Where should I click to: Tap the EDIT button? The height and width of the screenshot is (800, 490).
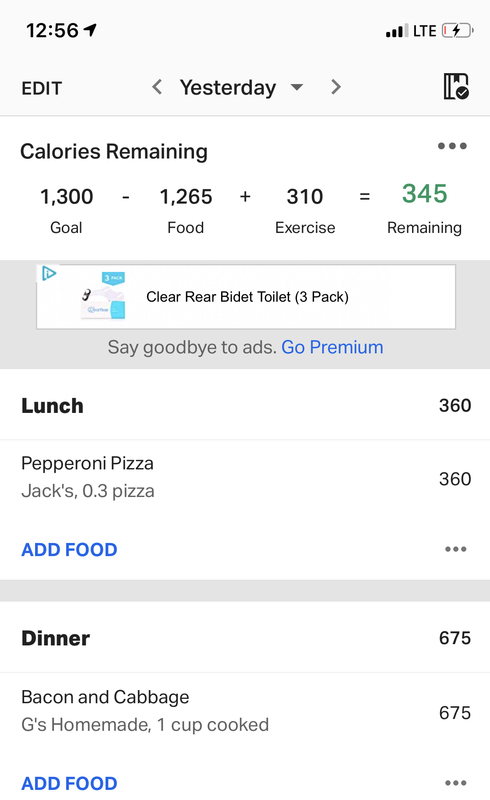coord(41,88)
